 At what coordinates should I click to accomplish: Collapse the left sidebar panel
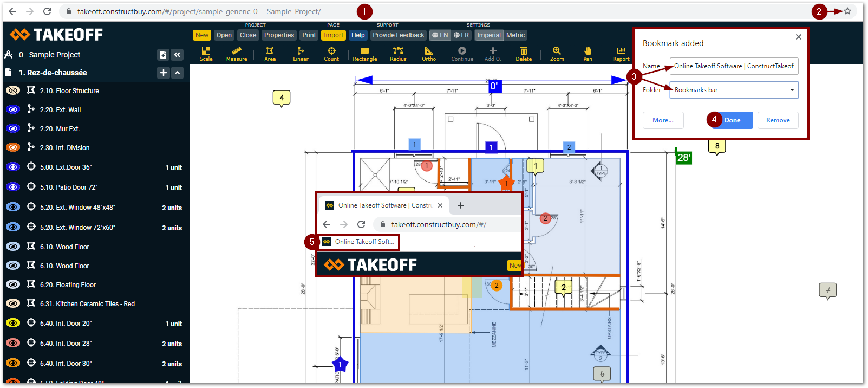point(177,55)
